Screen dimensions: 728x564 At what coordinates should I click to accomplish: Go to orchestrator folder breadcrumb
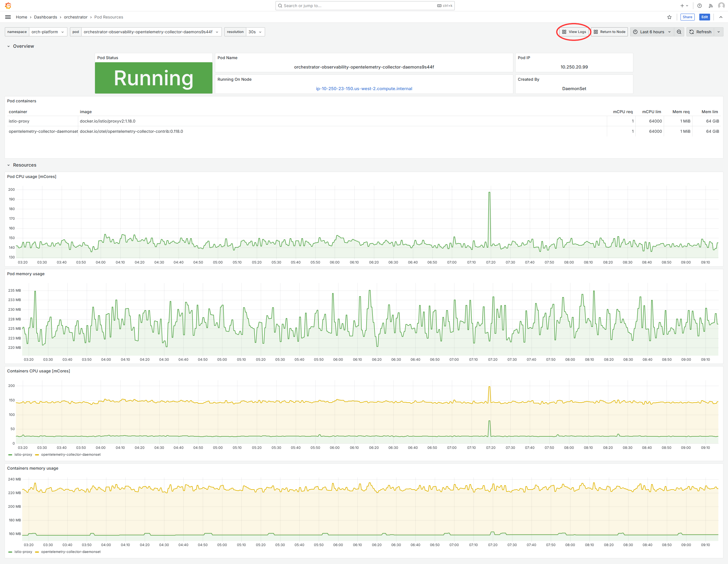(76, 17)
